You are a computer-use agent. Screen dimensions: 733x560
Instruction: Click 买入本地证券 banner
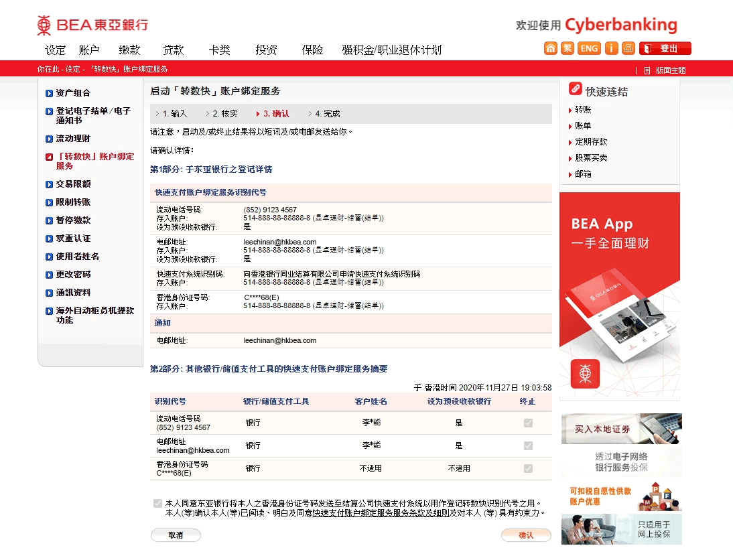coord(622,429)
